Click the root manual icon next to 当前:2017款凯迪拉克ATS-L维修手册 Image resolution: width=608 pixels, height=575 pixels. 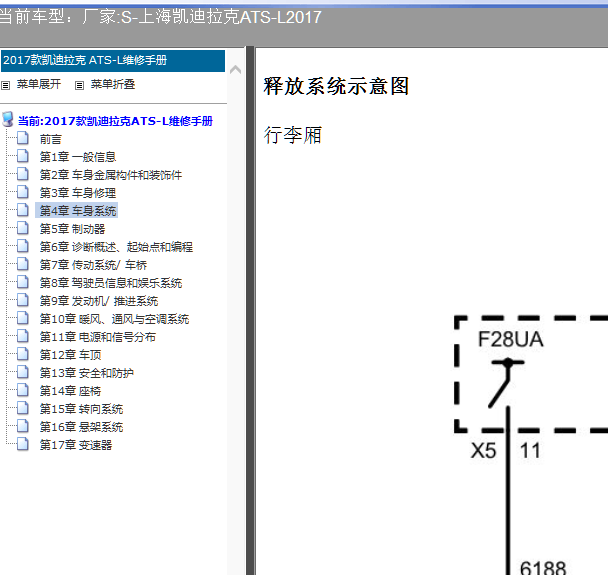tap(8, 119)
